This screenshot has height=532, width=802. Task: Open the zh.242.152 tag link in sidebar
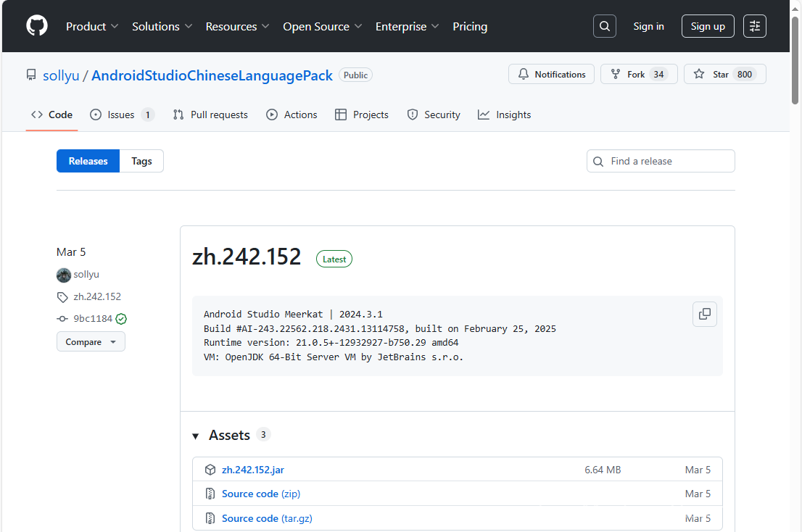tap(97, 296)
